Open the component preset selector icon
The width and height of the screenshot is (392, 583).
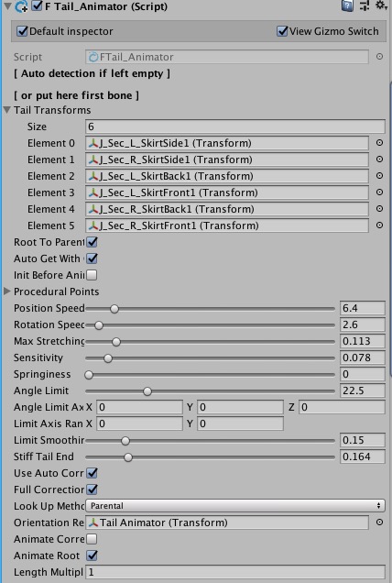pyautogui.click(x=365, y=5)
